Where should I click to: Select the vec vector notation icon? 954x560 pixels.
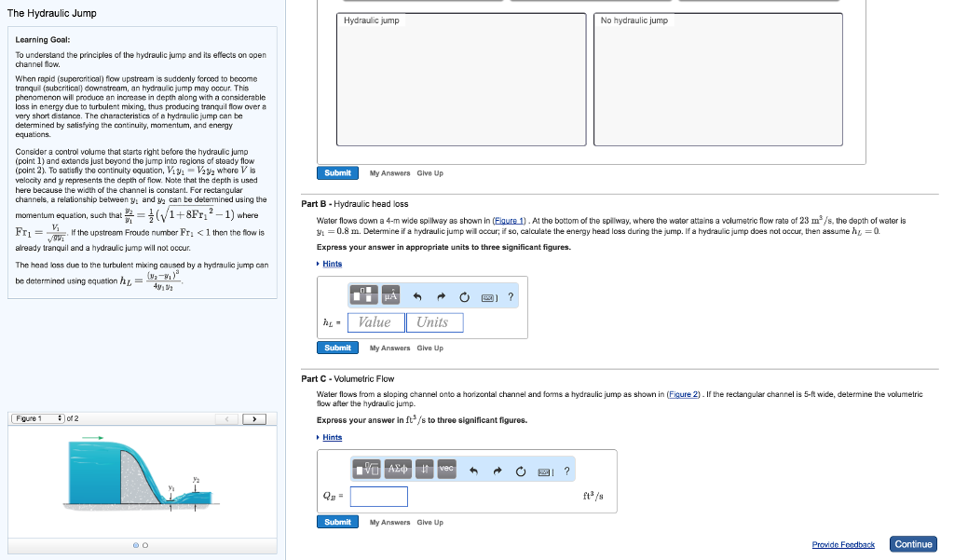tap(445, 468)
